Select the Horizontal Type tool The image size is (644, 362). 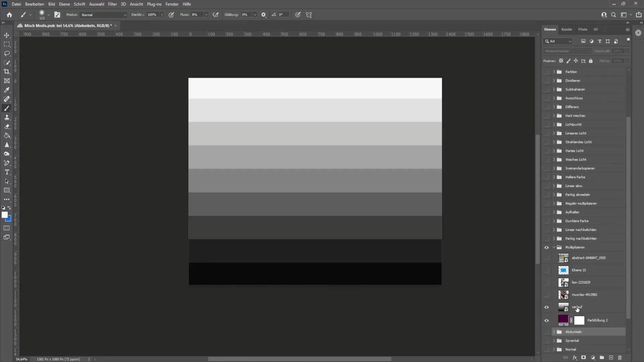click(7, 172)
